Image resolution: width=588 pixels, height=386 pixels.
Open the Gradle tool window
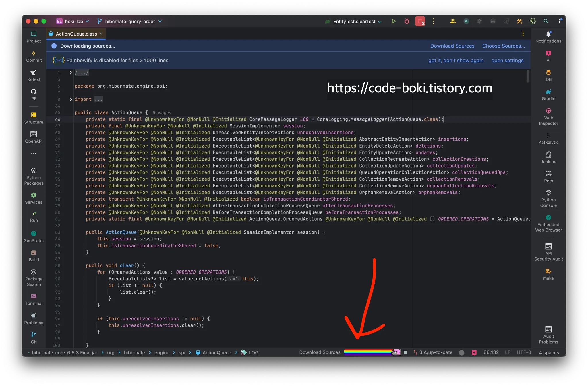point(548,95)
